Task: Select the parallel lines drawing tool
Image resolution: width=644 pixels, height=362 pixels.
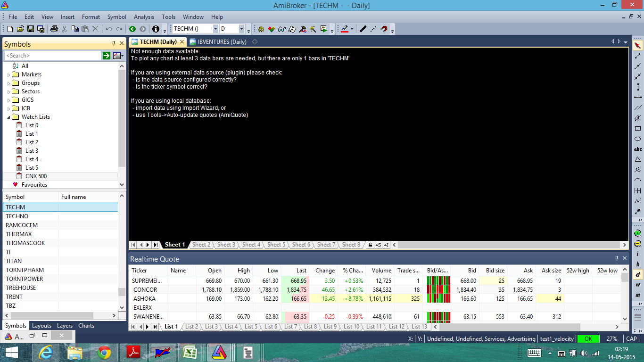Action: pyautogui.click(x=638, y=108)
